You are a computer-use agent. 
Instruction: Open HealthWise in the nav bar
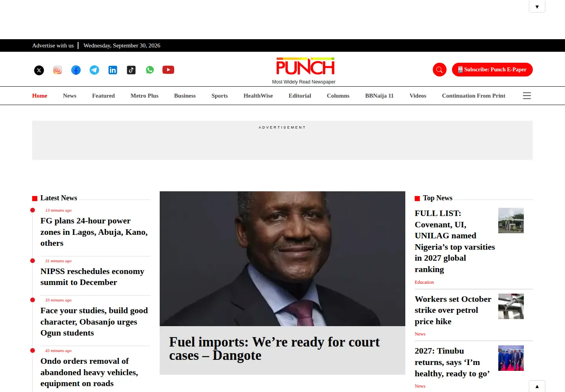click(x=258, y=96)
